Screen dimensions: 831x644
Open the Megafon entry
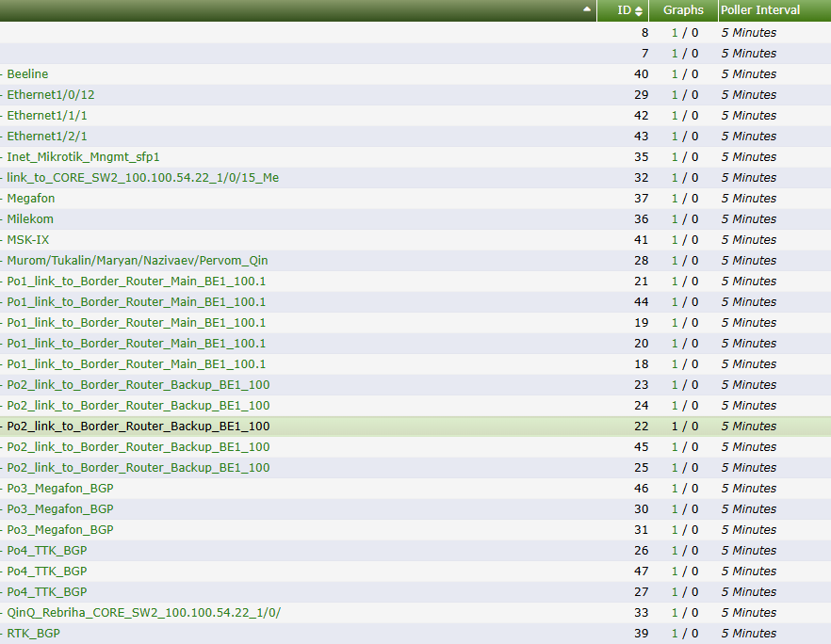click(31, 199)
